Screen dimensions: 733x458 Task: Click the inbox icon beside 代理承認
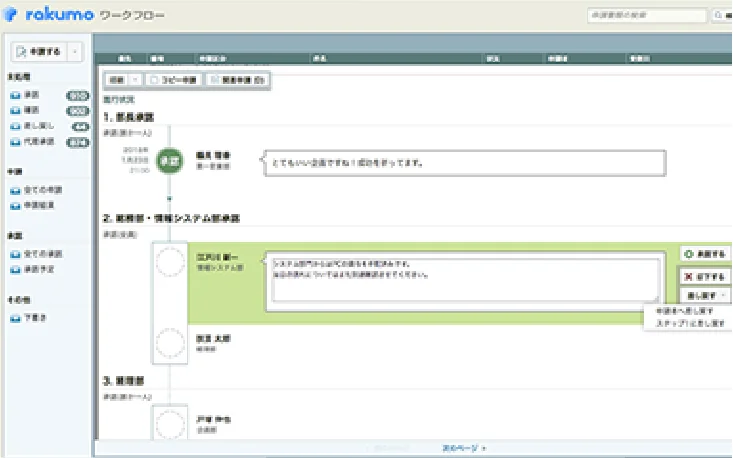(15, 142)
